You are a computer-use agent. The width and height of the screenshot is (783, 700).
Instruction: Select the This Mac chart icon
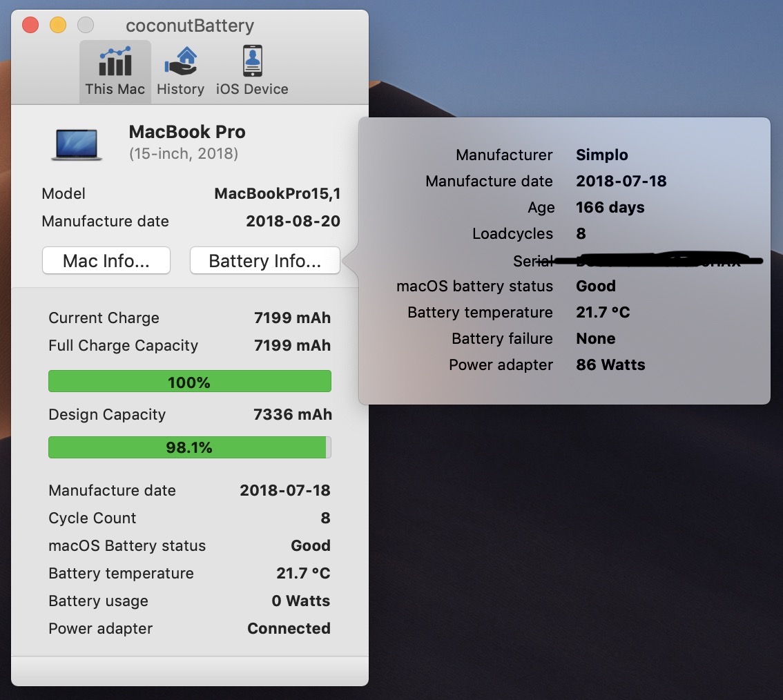tap(115, 61)
